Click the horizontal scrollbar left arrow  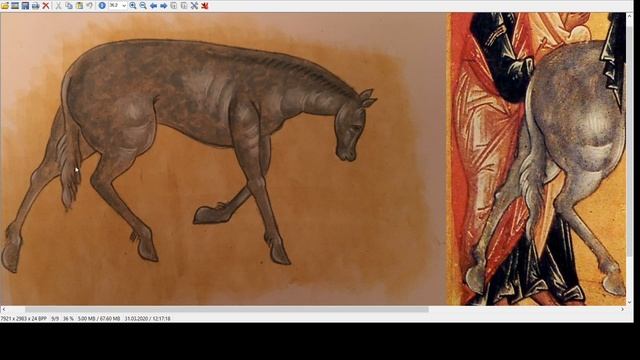(x=4, y=309)
